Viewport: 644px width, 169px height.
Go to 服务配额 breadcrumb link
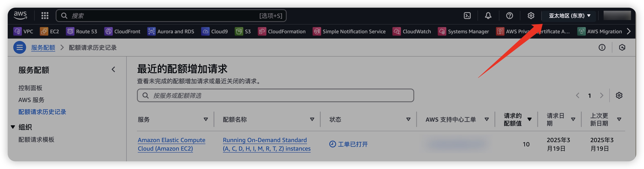tap(43, 48)
